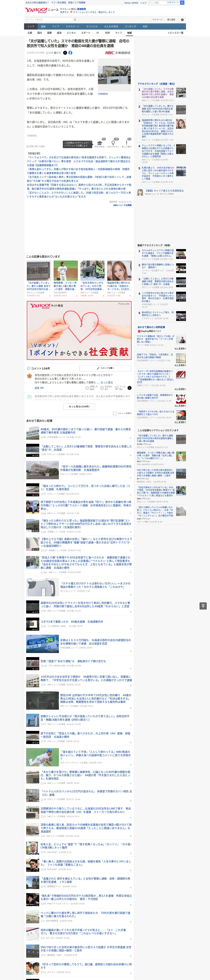Click the ログイン link
The height and width of the screenshot is (980, 210).
click(64, 12)
